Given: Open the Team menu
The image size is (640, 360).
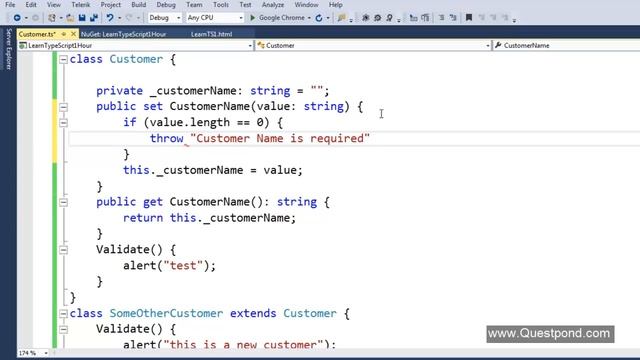Looking at the screenshot, I should click(194, 5).
